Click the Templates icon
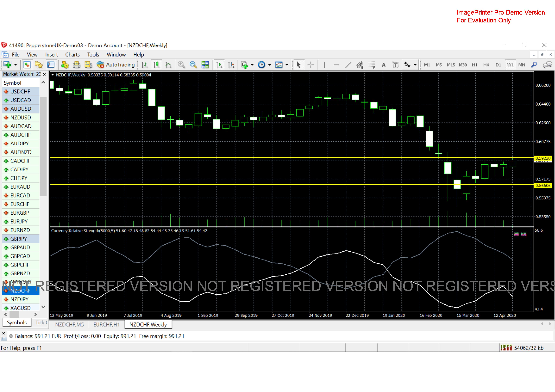Image resolution: width=555 pixels, height=392 pixels. point(279,65)
